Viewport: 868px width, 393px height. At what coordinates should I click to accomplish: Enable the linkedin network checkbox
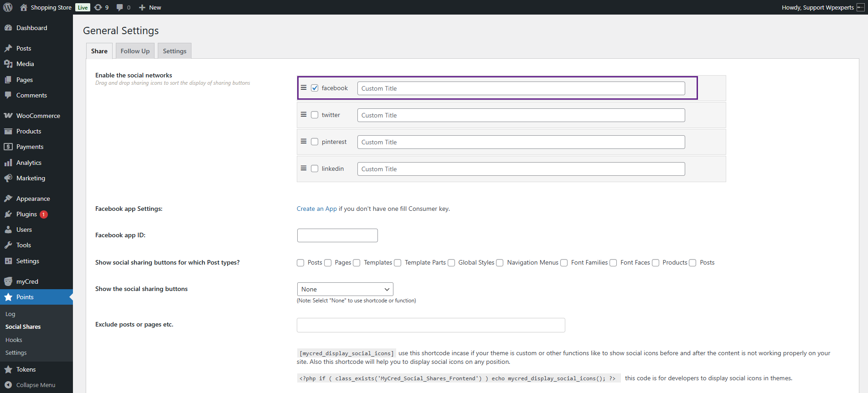pos(315,168)
